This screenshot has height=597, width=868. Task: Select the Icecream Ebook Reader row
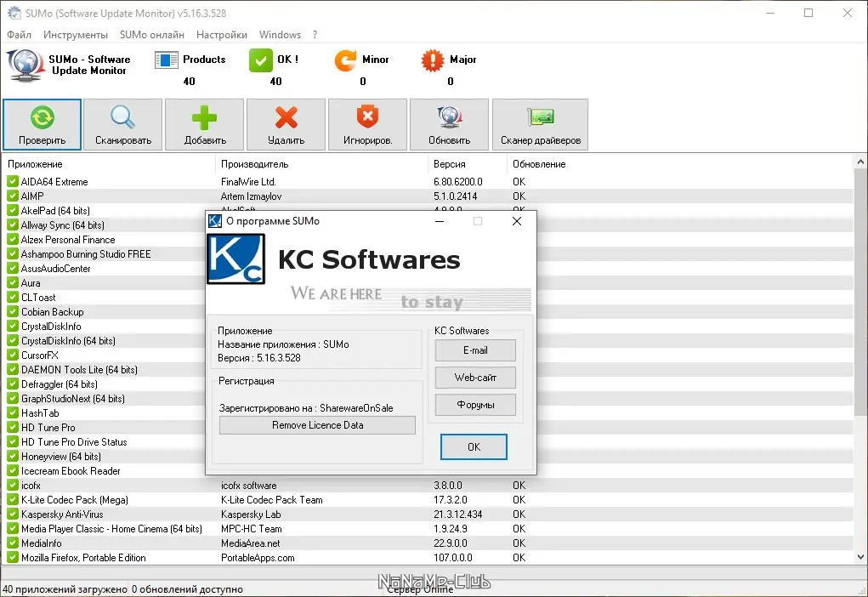(x=105, y=471)
